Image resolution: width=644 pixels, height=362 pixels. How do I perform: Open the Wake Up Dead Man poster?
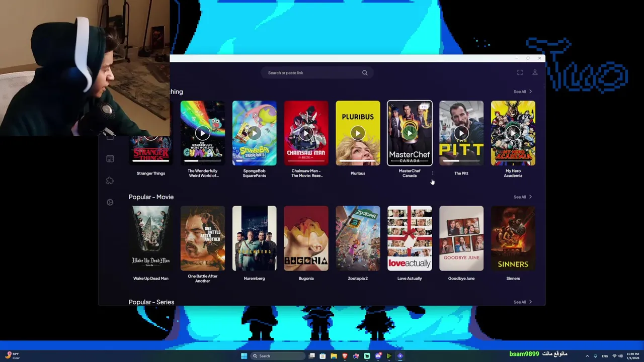(150, 238)
